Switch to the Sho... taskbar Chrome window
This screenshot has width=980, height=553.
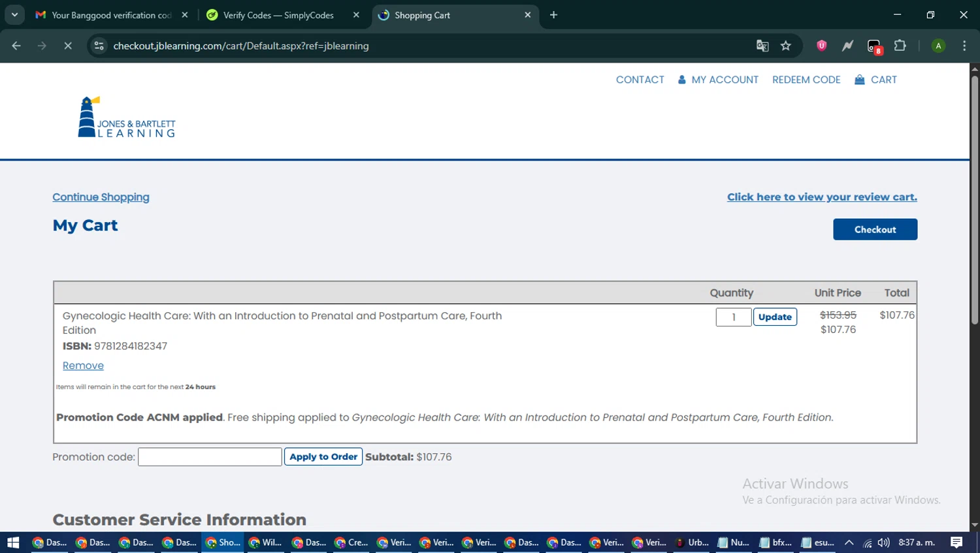(223, 543)
